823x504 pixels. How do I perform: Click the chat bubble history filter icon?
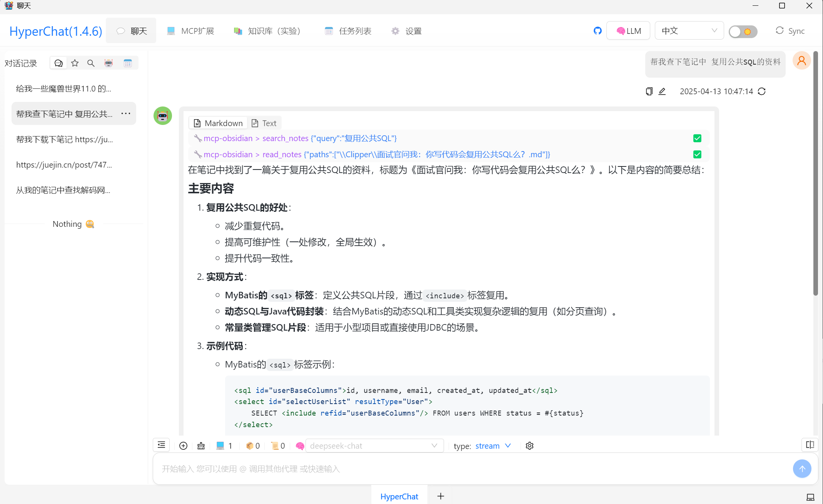[x=58, y=63]
